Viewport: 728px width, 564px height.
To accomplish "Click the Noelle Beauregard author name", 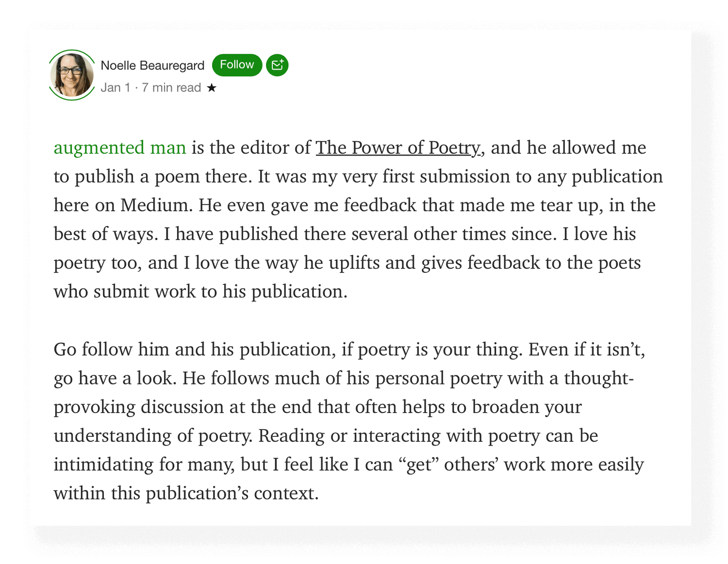I will tap(152, 66).
